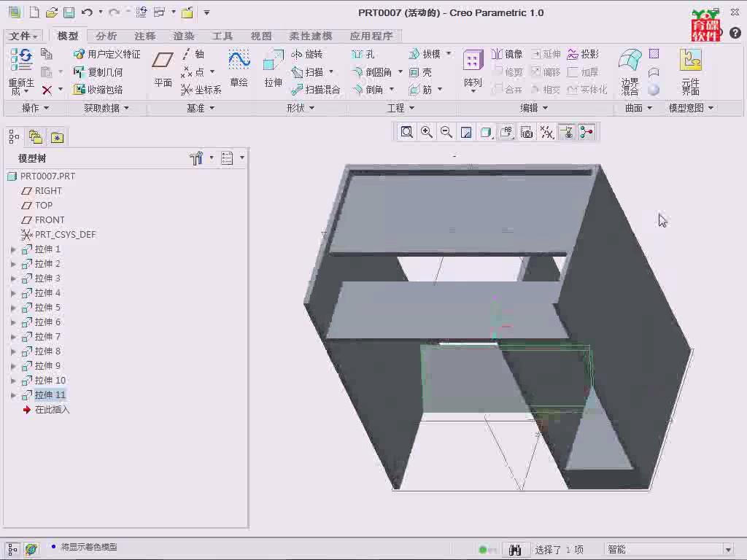Choose the Revolve (旋转) tool
The width and height of the screenshot is (747, 560).
tap(307, 54)
